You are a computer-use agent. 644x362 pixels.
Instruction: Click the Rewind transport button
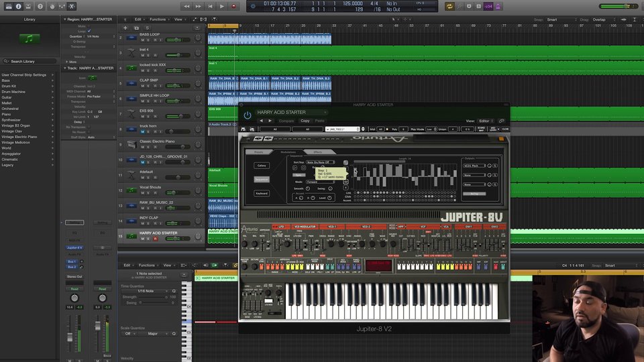[187, 6]
